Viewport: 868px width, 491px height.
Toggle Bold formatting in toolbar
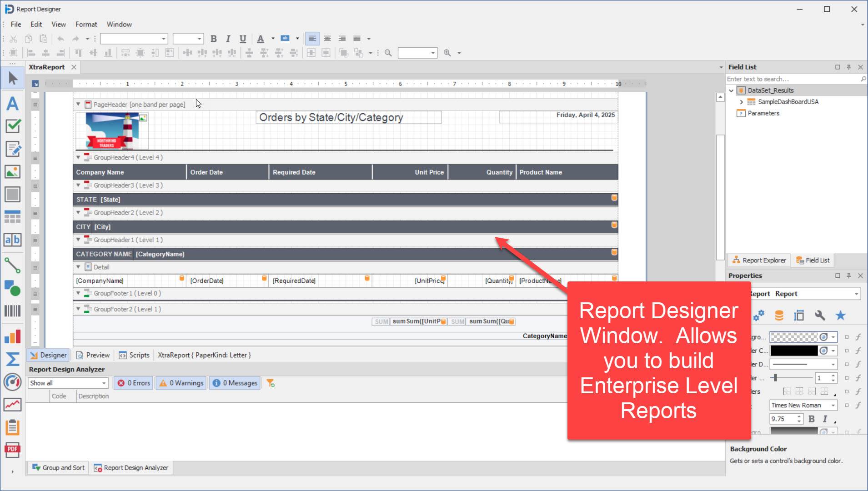(213, 39)
